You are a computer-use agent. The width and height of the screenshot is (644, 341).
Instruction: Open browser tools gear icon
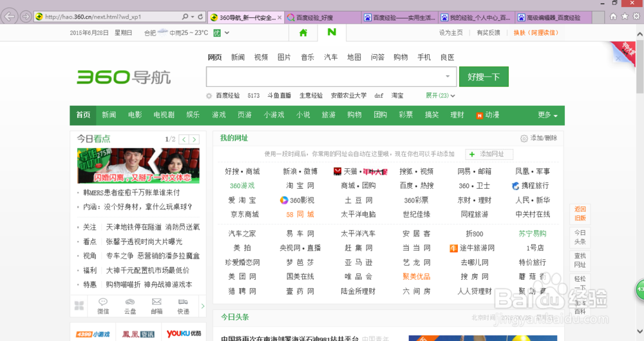[x=636, y=17]
